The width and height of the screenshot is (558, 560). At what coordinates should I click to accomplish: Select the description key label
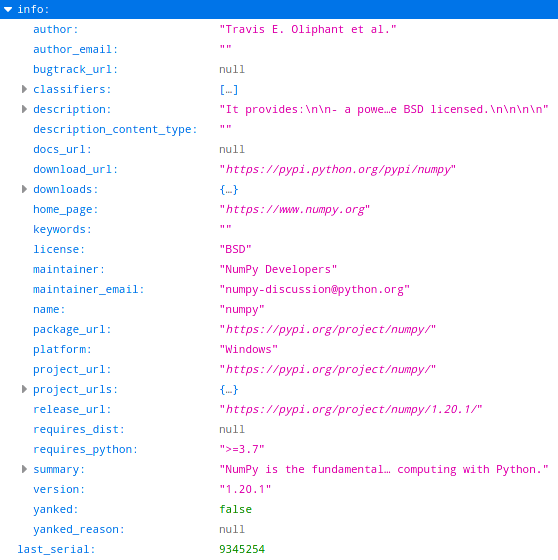(x=72, y=109)
